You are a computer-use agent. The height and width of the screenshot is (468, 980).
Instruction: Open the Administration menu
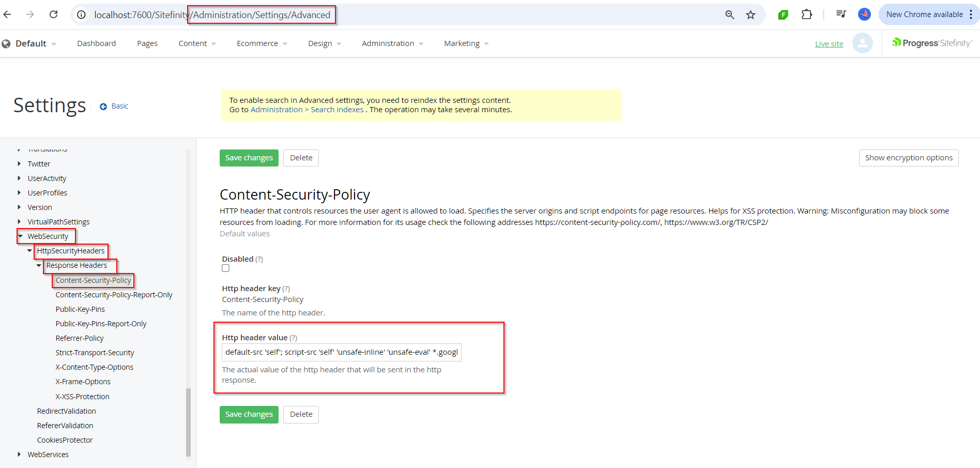pyautogui.click(x=393, y=43)
